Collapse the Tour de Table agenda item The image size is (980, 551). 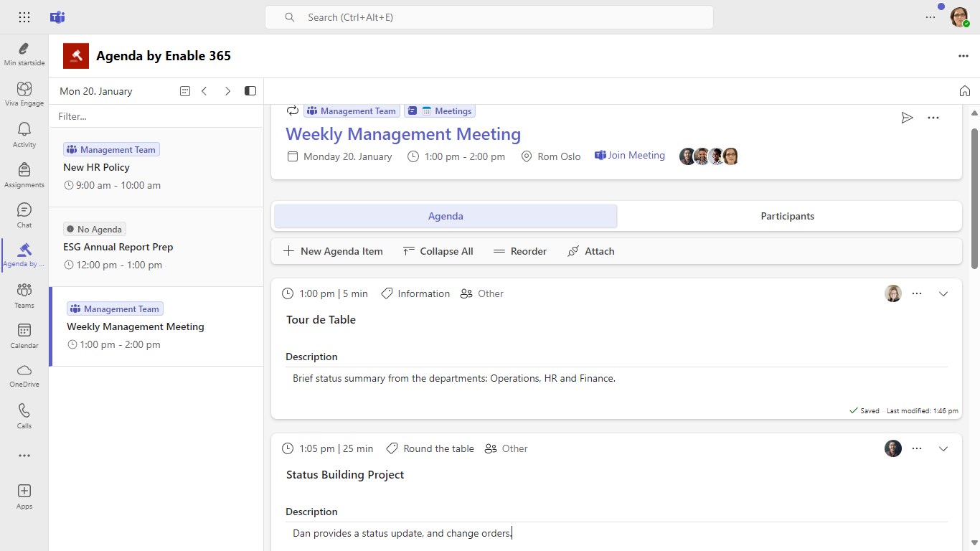(x=943, y=293)
